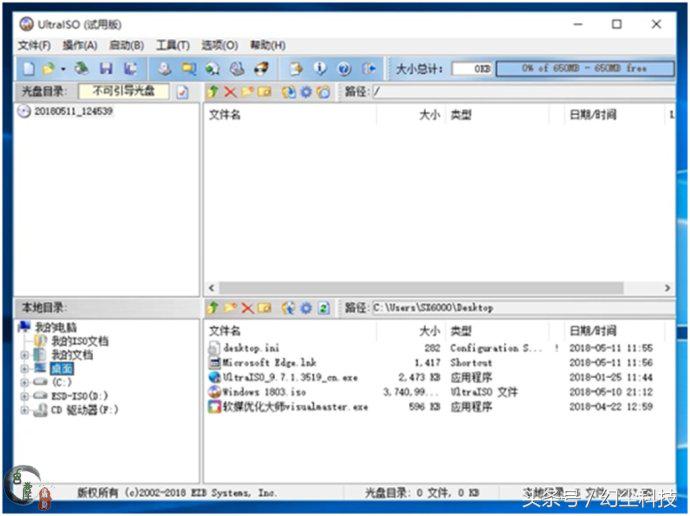
Task: Click New Folder icon in local toolbar
Action: [x=231, y=307]
